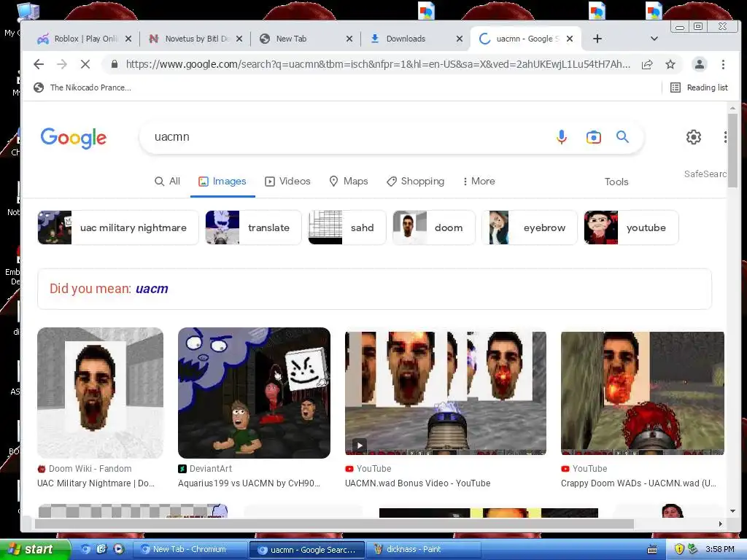This screenshot has width=747, height=560.
Task: Open a new tab with the plus button
Action: (x=597, y=39)
